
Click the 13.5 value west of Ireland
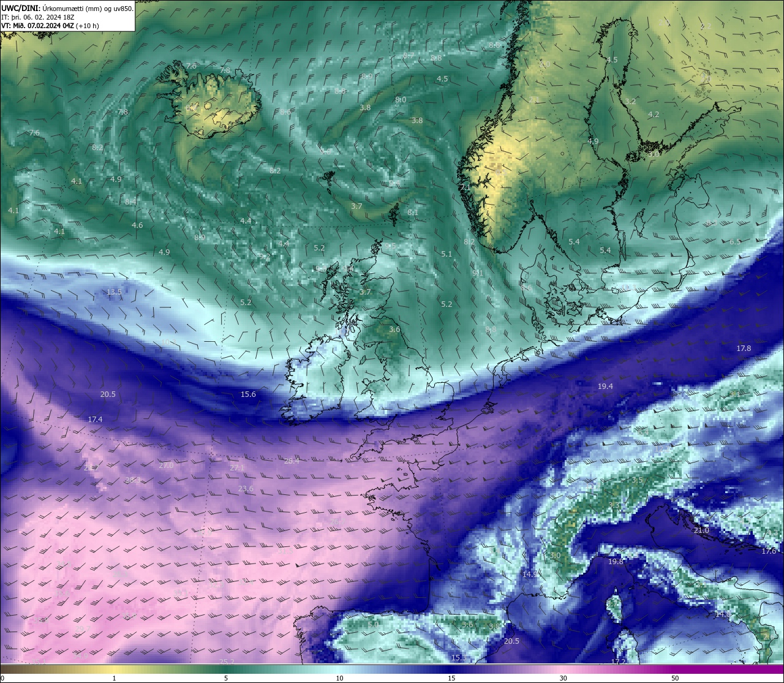(114, 292)
